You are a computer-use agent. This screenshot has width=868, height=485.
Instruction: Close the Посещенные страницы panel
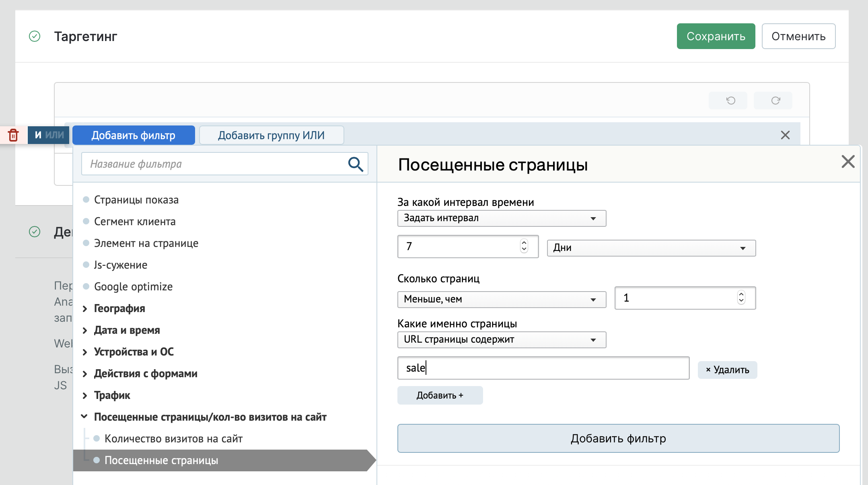(x=848, y=162)
